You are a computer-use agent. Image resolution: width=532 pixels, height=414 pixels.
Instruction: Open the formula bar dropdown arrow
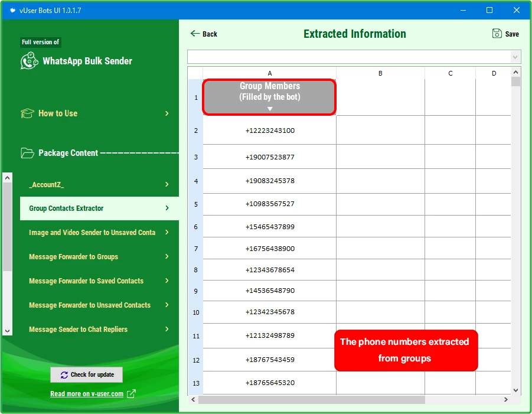coord(515,57)
